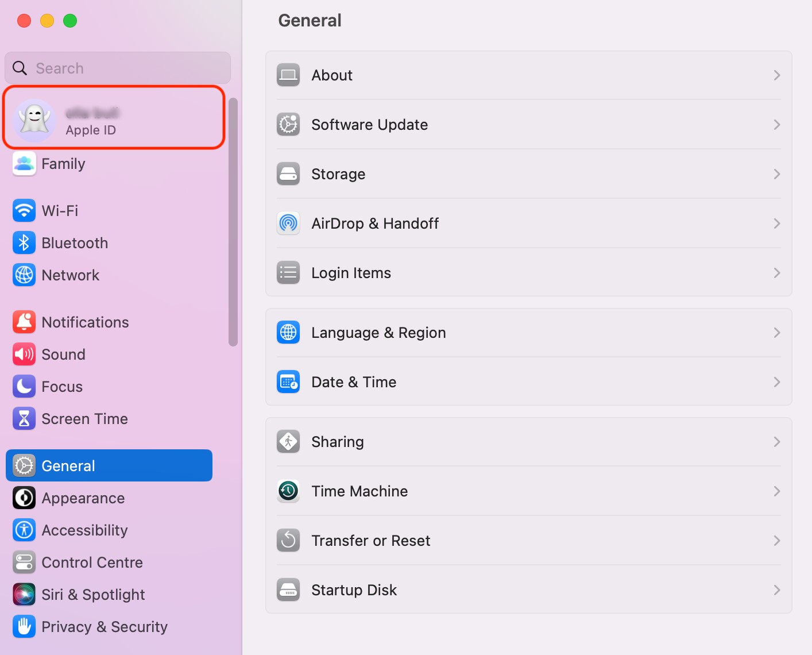Expand Startup Disk chevron
The width and height of the screenshot is (812, 655).
point(776,590)
